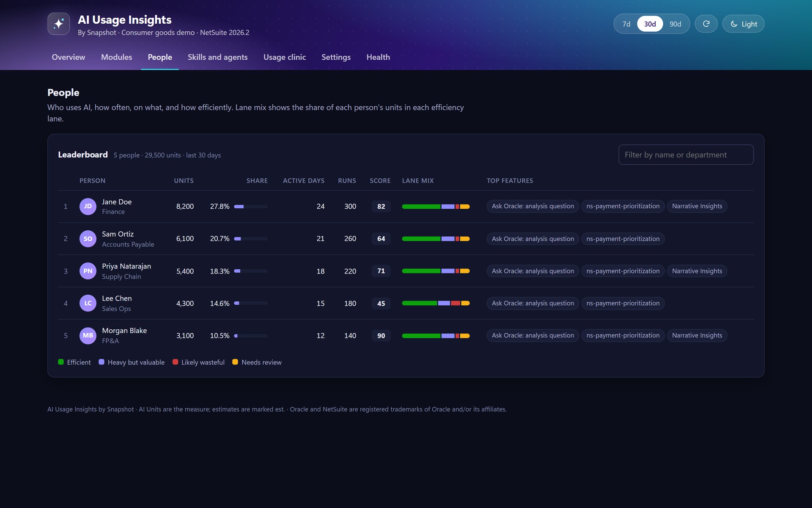The image size is (812, 508).
Task: Click Morgan Blake's lane mix bar
Action: coord(436,336)
